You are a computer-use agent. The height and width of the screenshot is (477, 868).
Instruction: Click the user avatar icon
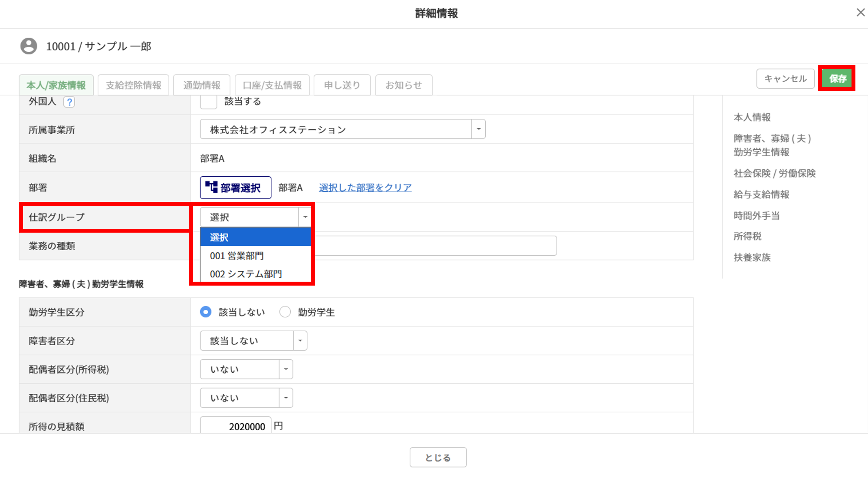(x=29, y=46)
